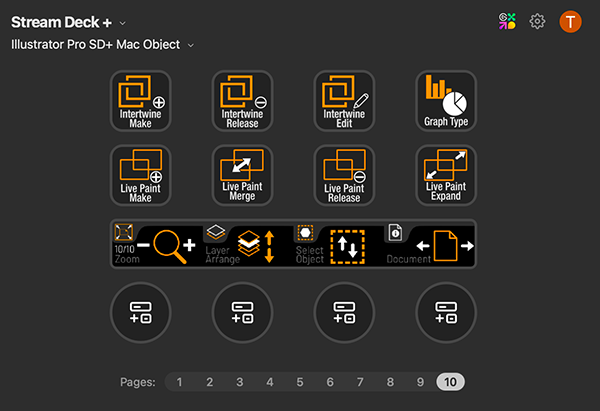Assign action to the fourth dial
This screenshot has width=600, height=411.
pyautogui.click(x=446, y=313)
